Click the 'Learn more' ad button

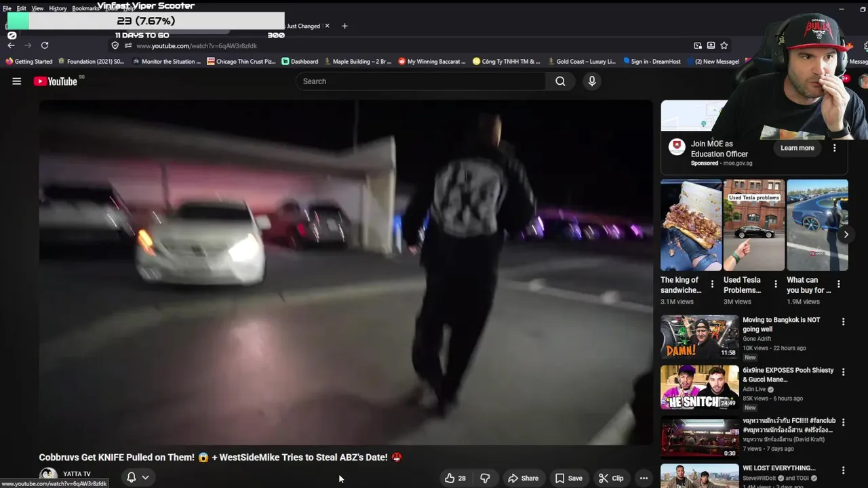[797, 148]
